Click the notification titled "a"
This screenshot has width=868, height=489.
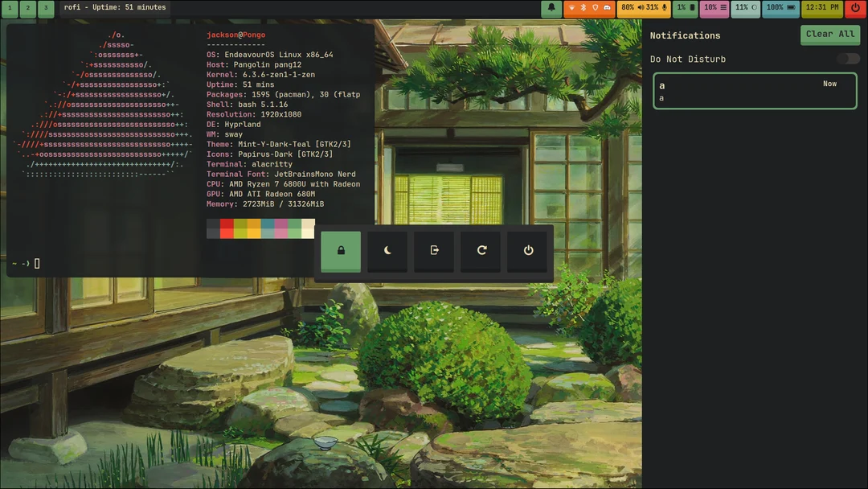[755, 91]
